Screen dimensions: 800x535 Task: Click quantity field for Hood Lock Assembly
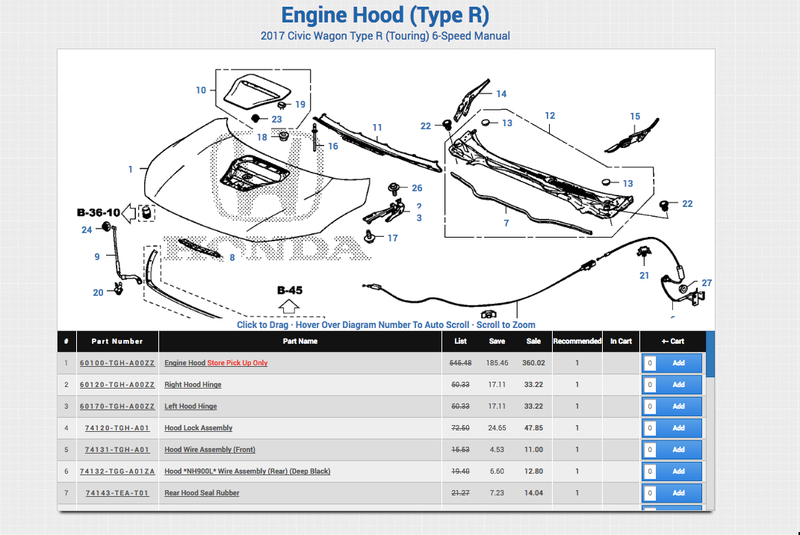649,428
